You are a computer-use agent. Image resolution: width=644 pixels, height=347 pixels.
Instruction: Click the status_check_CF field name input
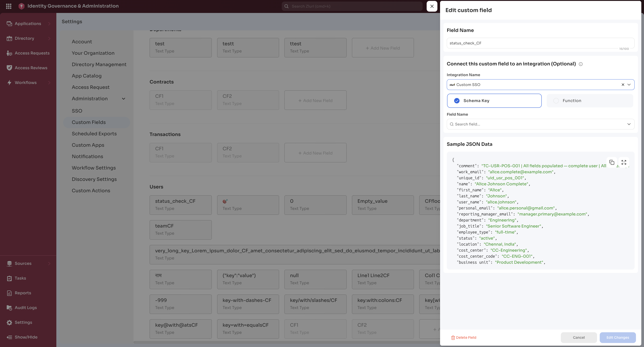(x=540, y=43)
